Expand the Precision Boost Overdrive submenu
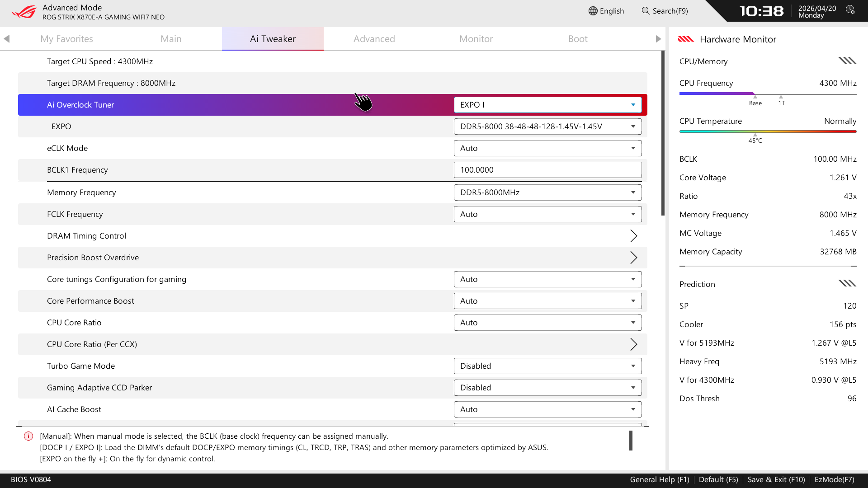Image resolution: width=868 pixels, height=488 pixels. click(633, 258)
